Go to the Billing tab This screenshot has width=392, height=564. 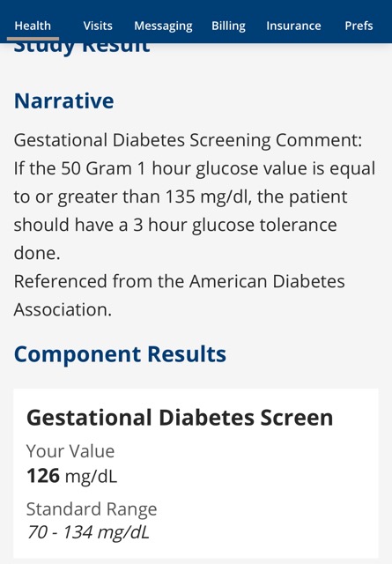[x=228, y=26]
